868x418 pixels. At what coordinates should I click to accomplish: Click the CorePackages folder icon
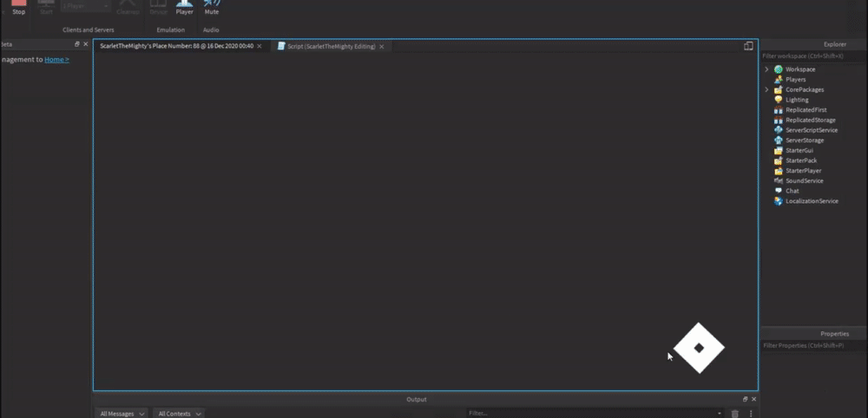point(779,89)
